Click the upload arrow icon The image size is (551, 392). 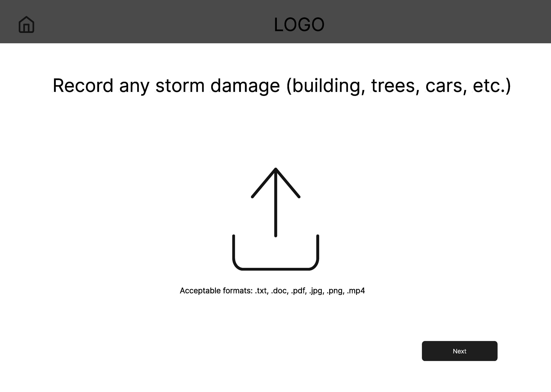click(275, 219)
